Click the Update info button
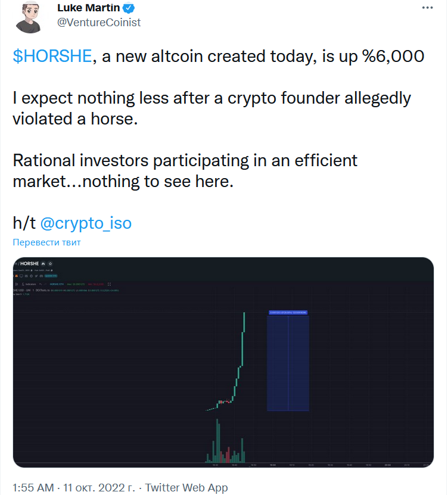This screenshot has height=495, width=448. (51, 276)
